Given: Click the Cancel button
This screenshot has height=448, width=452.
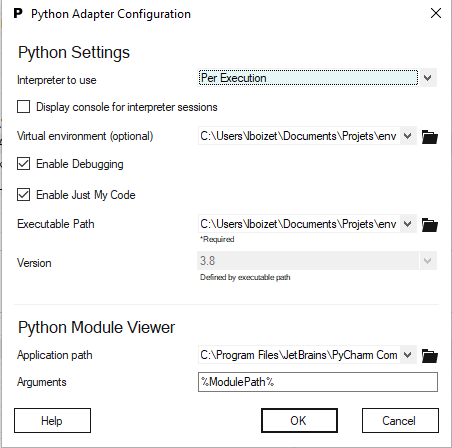Looking at the screenshot, I should (x=400, y=421).
